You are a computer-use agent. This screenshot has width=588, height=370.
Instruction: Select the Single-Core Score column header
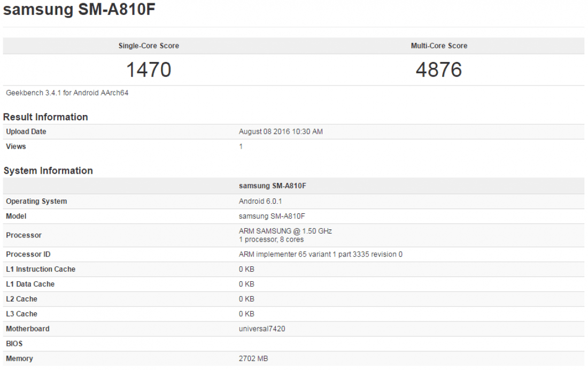(x=149, y=46)
